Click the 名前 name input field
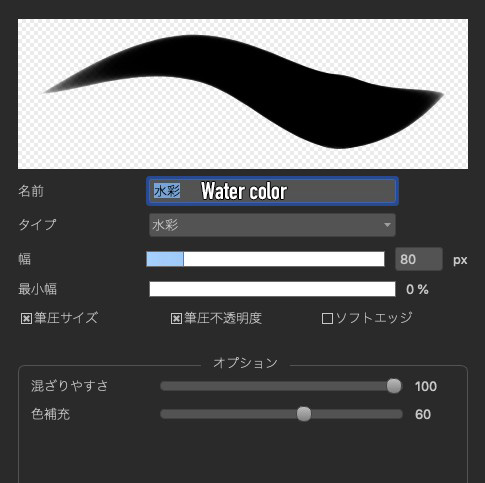This screenshot has width=485, height=483. point(272,191)
